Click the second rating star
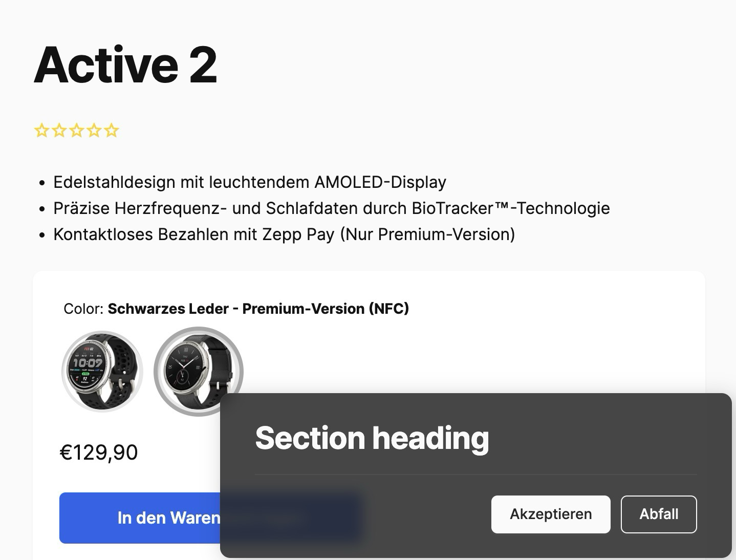The width and height of the screenshot is (736, 560). pyautogui.click(x=59, y=131)
